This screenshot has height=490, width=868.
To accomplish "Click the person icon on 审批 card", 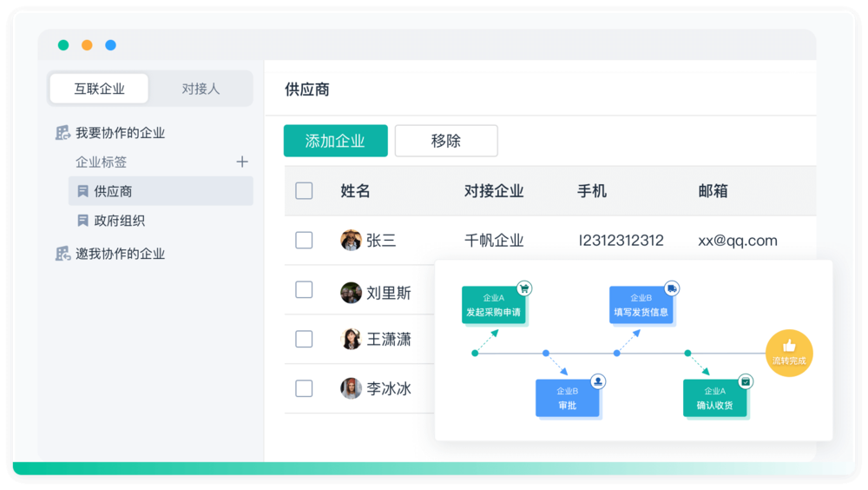I will 598,381.
